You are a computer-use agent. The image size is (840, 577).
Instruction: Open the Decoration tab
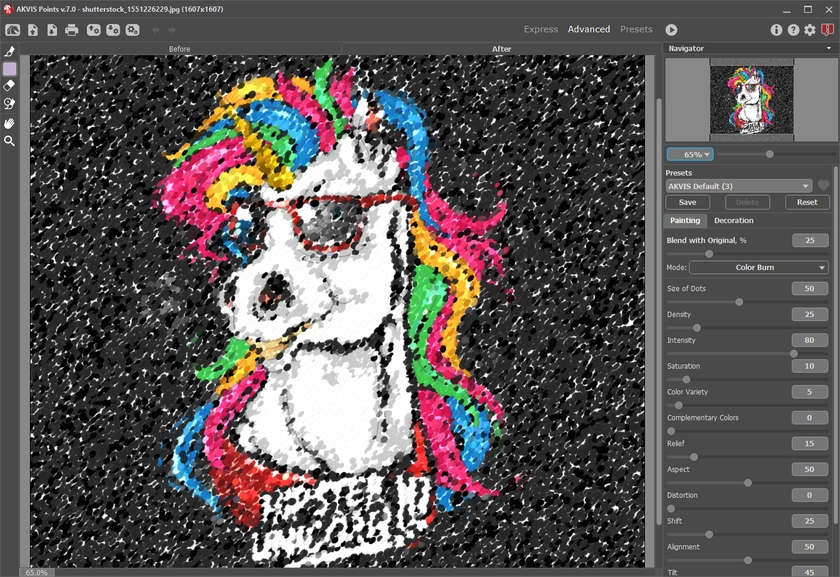point(734,220)
